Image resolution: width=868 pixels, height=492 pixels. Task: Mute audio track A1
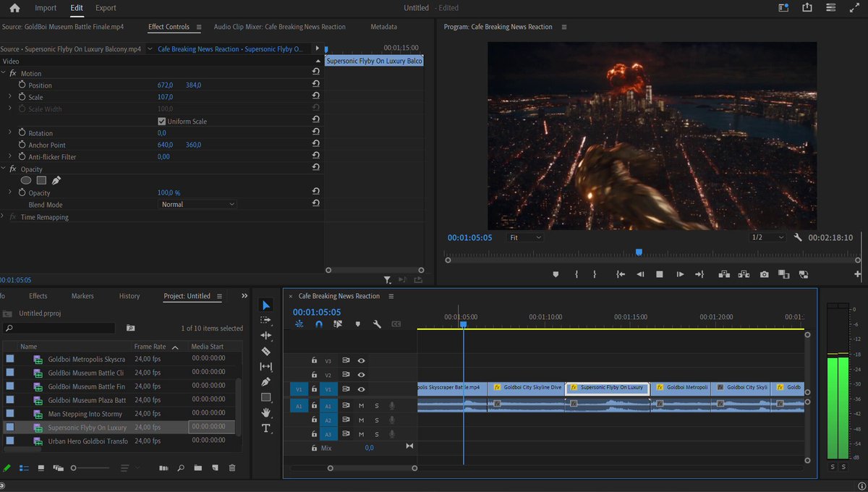(361, 406)
